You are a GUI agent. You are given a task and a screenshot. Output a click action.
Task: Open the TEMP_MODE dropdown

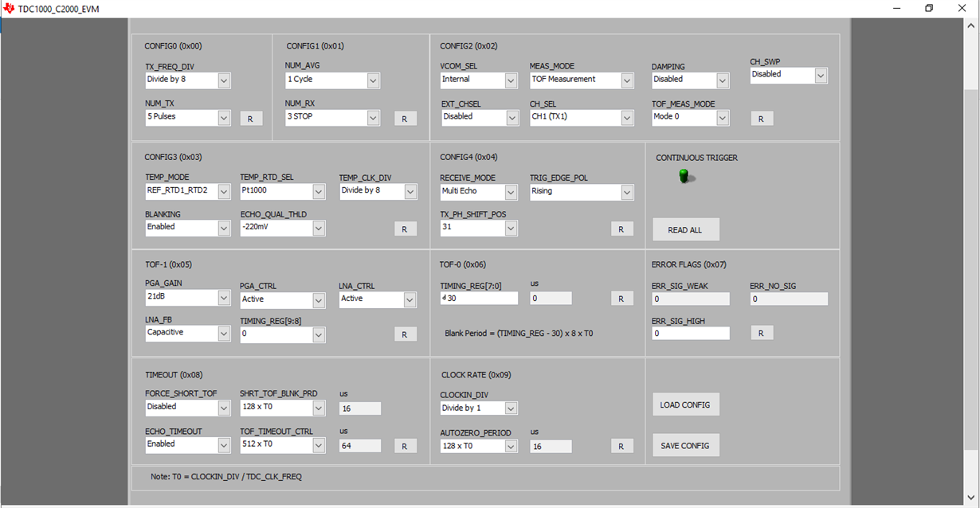click(188, 191)
